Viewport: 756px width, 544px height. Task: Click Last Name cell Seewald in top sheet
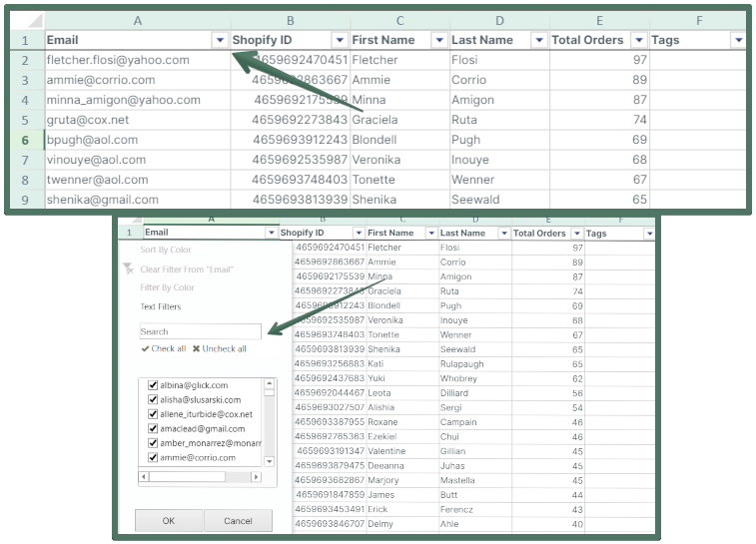pos(499,200)
